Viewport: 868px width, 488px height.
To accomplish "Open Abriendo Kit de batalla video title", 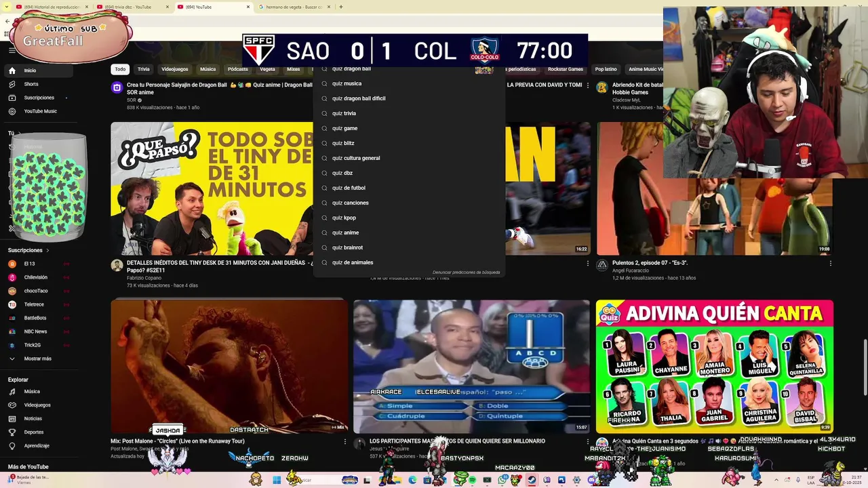I will (637, 89).
